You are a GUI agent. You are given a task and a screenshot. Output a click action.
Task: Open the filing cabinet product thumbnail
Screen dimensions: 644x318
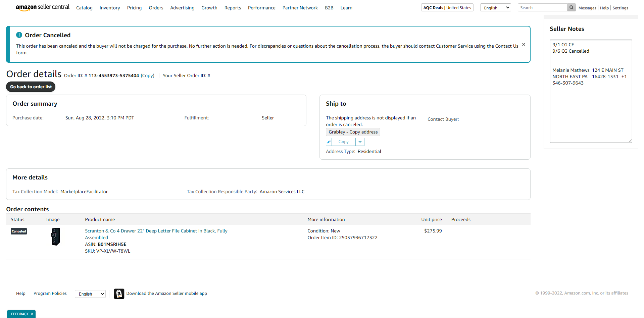(55, 236)
